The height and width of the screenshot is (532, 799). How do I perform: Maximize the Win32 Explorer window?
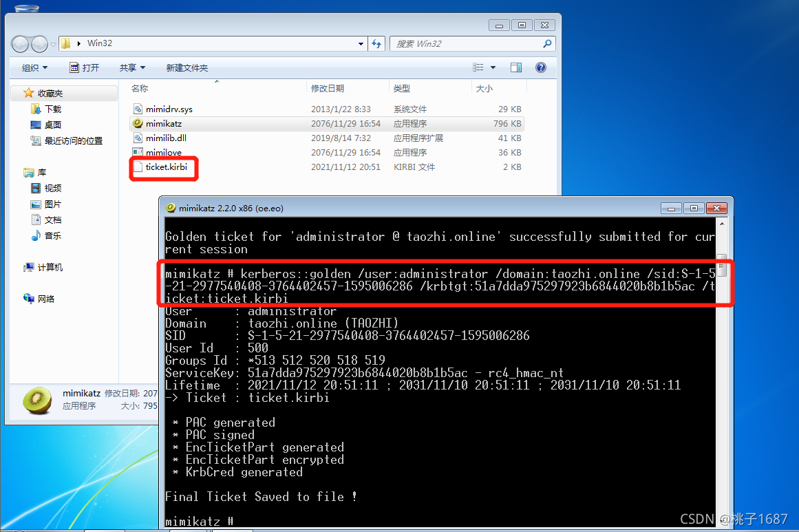pos(522,25)
